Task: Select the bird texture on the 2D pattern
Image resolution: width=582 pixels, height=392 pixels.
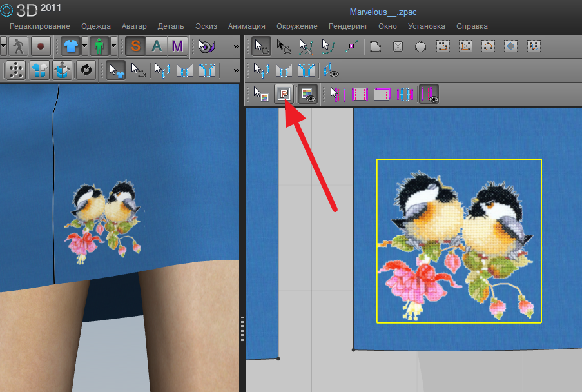Action: pyautogui.click(x=458, y=240)
